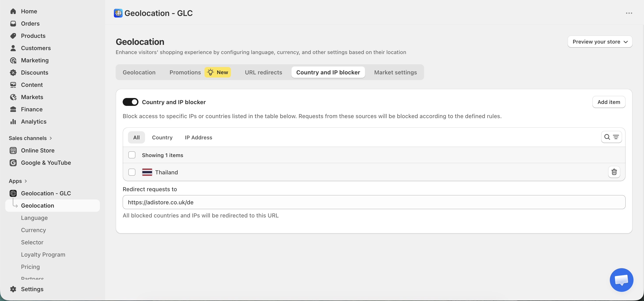The height and width of the screenshot is (301, 644).
Task: Click the Settings label in sidebar
Action: 32,289
